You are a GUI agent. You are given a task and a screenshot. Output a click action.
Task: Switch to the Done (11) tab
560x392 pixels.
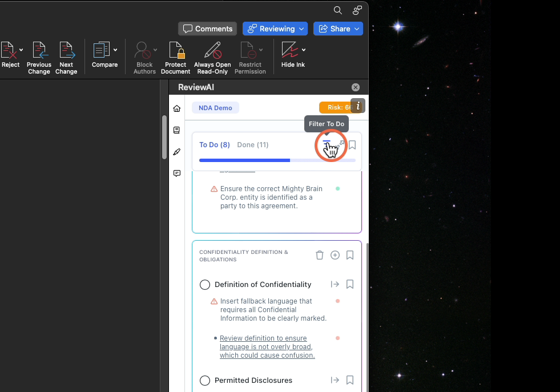253,144
